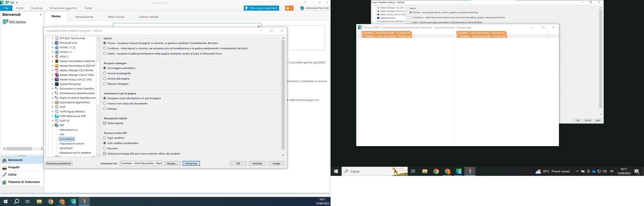Screen dimensions: 644x206
Task: Choose Ancora al paragrafo for image recovery
Action: [x=105, y=73]
